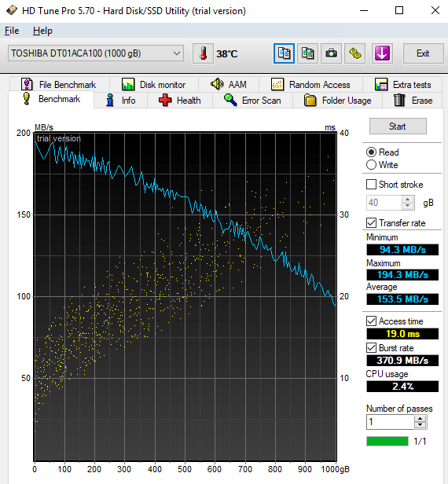Save screenshot using the camera icon
The height and width of the screenshot is (484, 448).
(x=332, y=53)
